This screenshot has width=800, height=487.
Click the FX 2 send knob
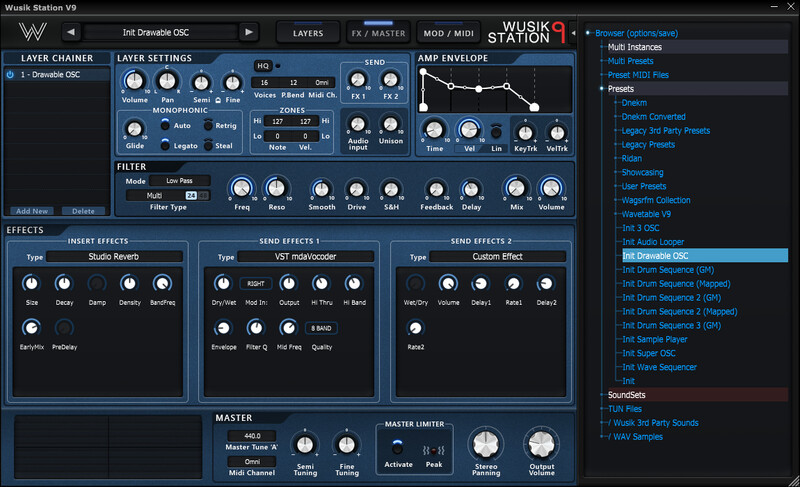pos(390,80)
